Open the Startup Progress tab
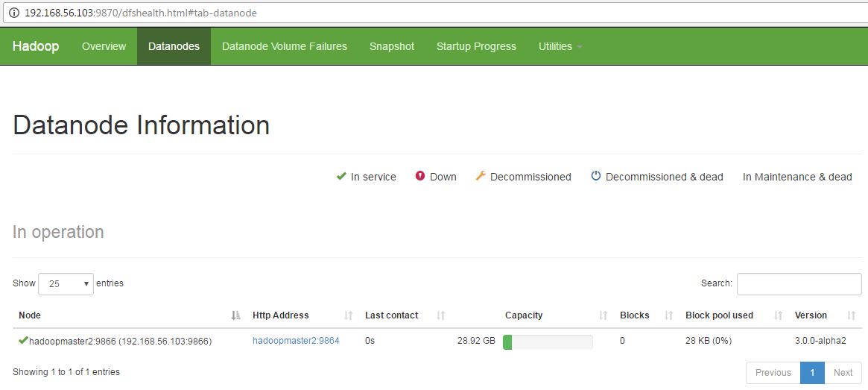The width and height of the screenshot is (868, 390). (476, 46)
